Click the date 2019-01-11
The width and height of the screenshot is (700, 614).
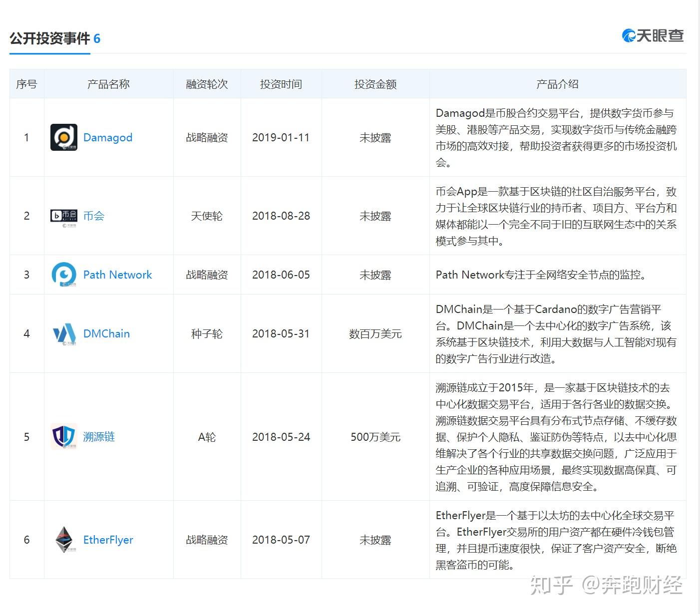281,137
